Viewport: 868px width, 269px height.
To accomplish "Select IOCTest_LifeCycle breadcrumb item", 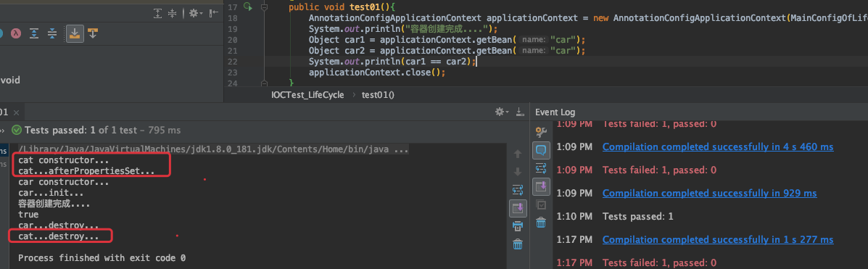I will click(x=307, y=95).
